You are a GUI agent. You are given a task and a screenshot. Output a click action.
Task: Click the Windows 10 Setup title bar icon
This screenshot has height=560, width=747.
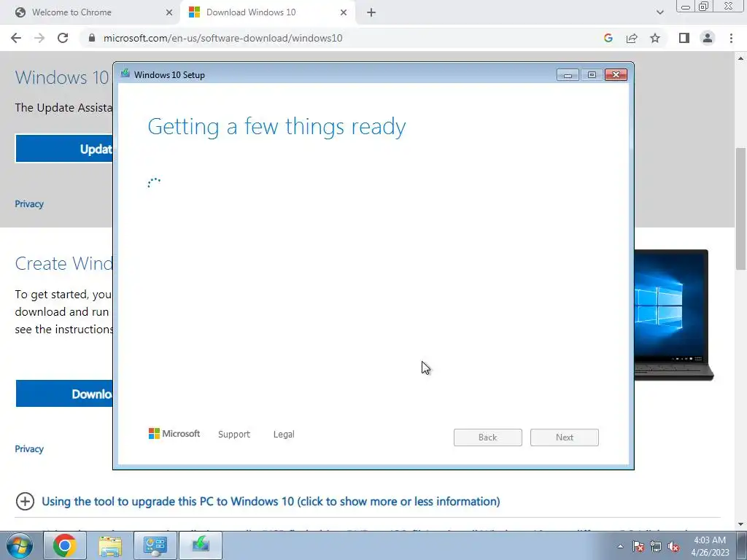click(x=125, y=74)
